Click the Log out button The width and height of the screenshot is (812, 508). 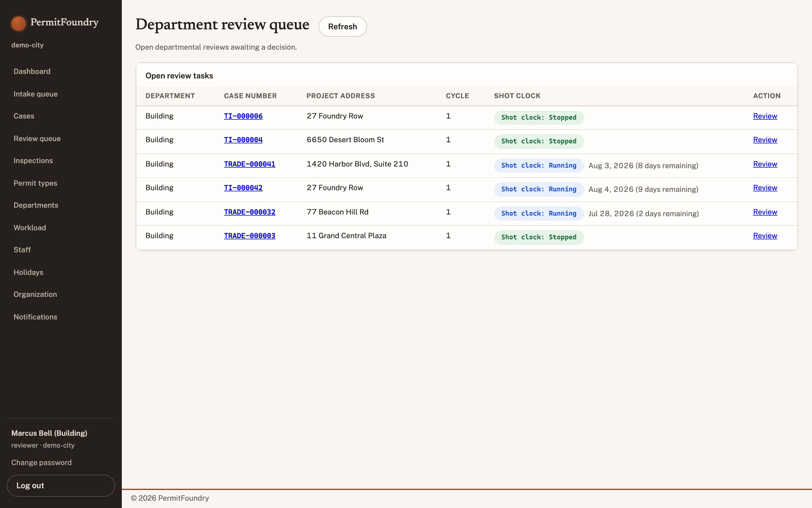61,485
